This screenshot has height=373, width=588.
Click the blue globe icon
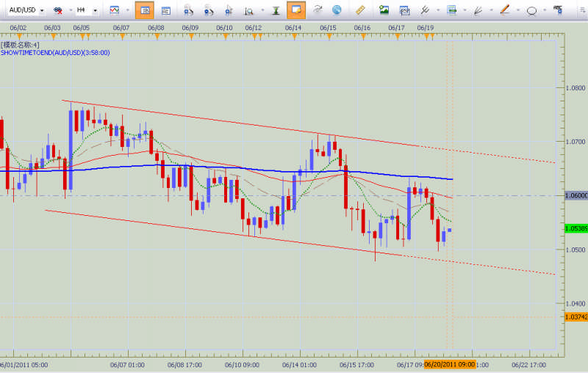337,10
